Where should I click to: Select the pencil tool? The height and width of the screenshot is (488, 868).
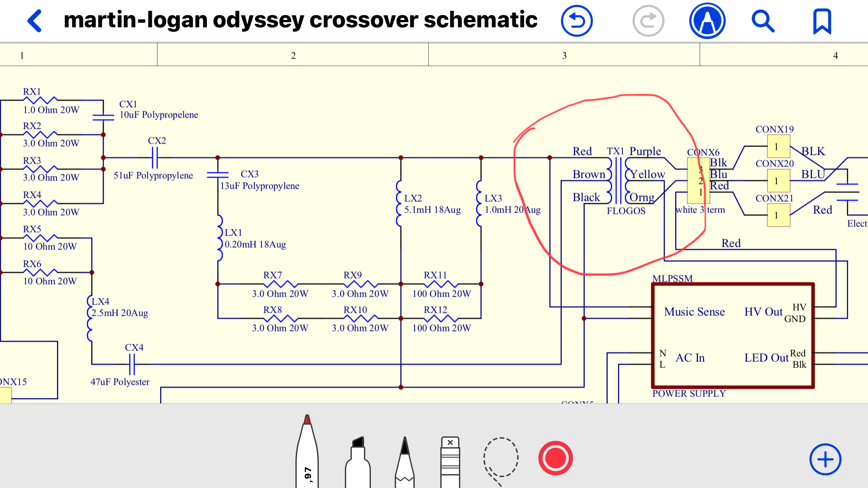coord(405,462)
